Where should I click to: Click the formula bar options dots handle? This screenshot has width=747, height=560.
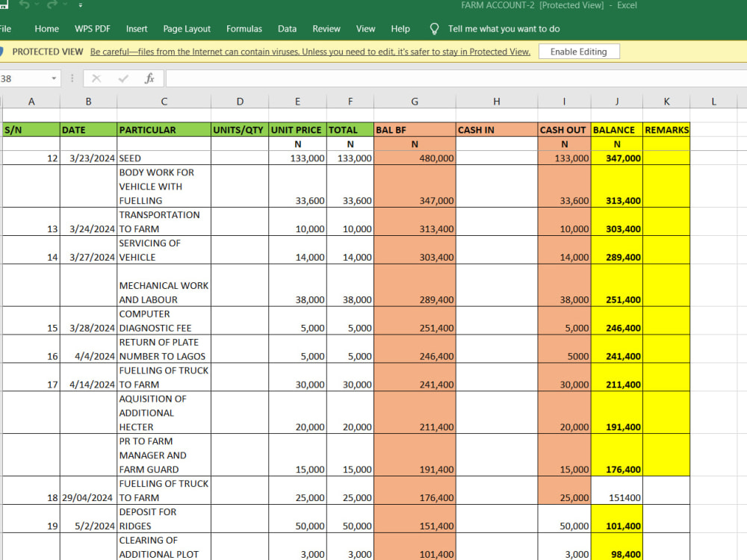72,78
